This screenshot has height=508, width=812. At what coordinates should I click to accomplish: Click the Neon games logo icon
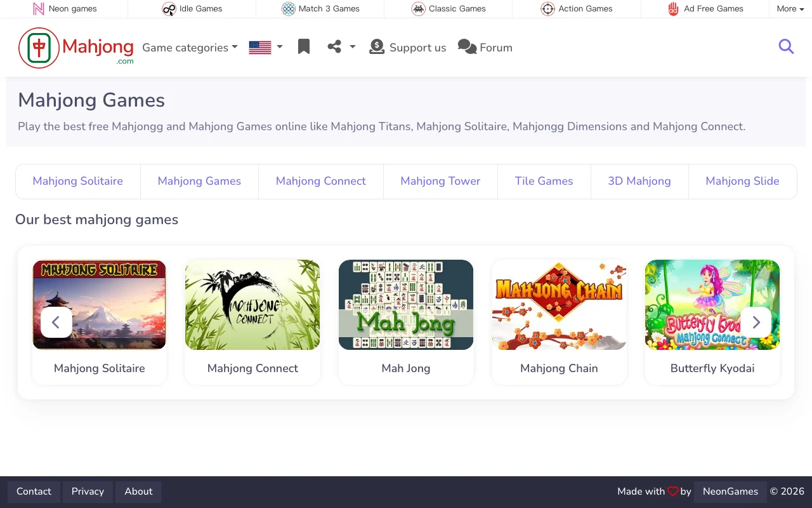39,9
